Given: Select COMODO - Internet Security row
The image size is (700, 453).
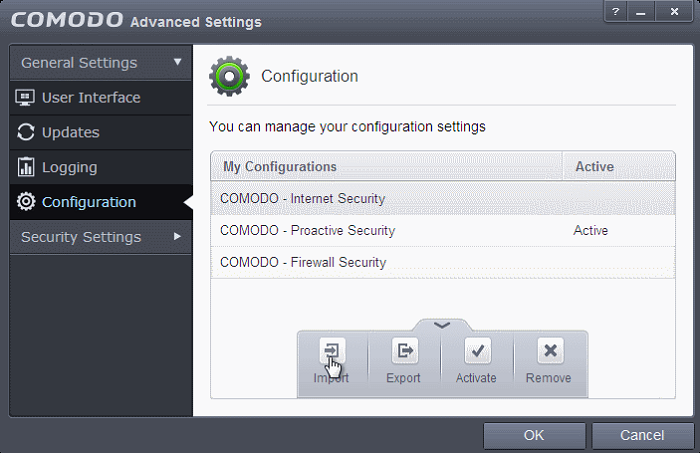Looking at the screenshot, I should tap(443, 199).
